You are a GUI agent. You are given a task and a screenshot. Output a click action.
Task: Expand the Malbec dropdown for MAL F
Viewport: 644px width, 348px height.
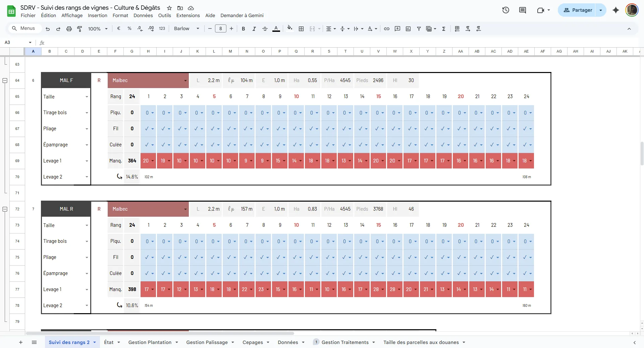tap(185, 81)
